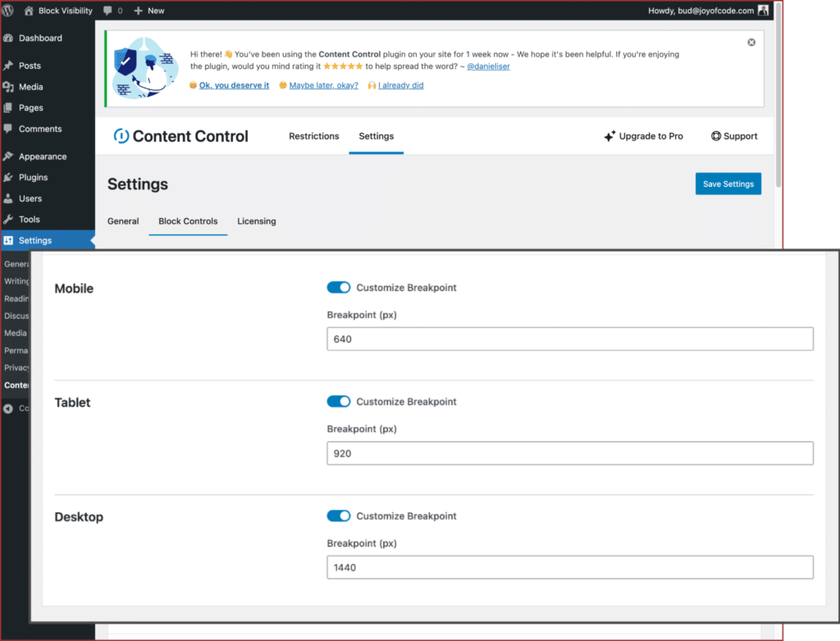
Task: Click the Mobile breakpoint field showing 640
Action: click(570, 339)
